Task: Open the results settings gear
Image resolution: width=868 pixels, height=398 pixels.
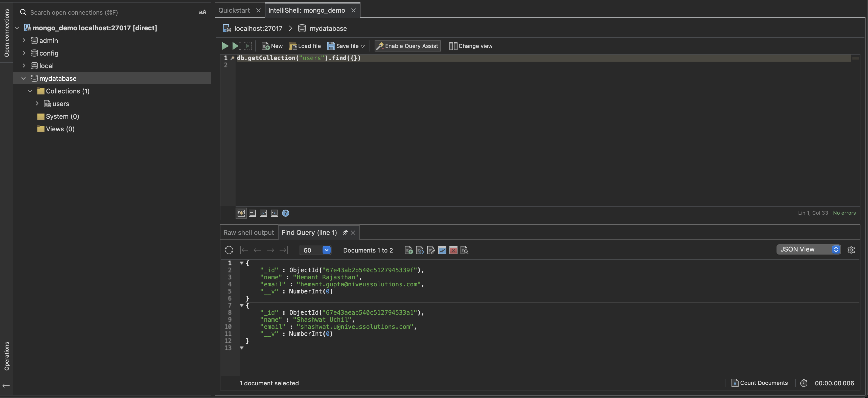Action: pos(851,250)
